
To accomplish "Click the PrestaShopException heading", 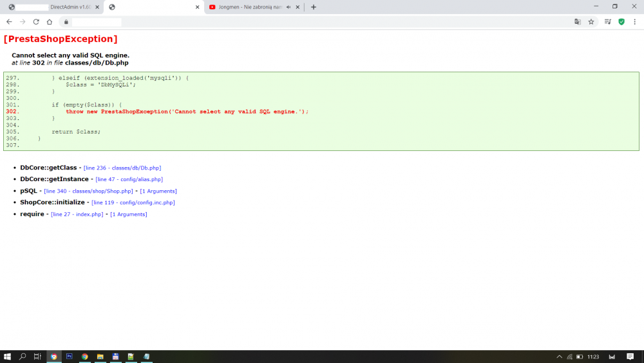I will [61, 39].
